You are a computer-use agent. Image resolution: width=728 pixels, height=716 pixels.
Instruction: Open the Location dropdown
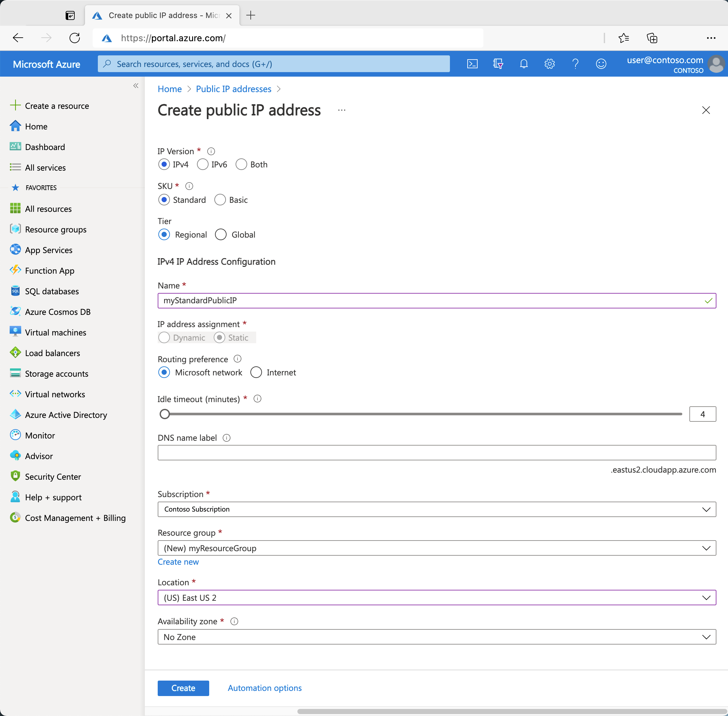(437, 598)
